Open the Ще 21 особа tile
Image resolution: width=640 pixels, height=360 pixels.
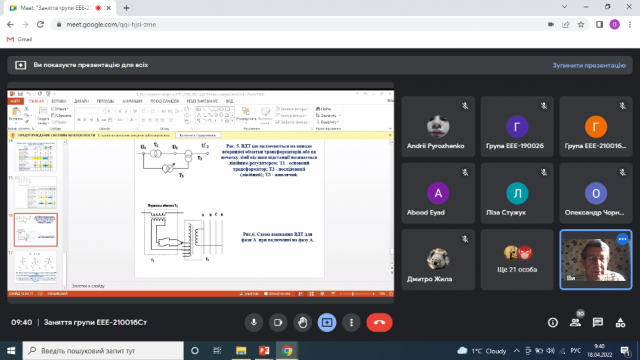coord(517,260)
